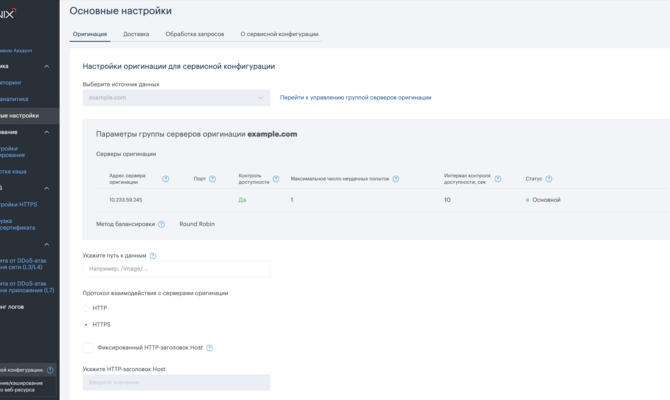Open the example.com data source dropdown

pos(176,98)
